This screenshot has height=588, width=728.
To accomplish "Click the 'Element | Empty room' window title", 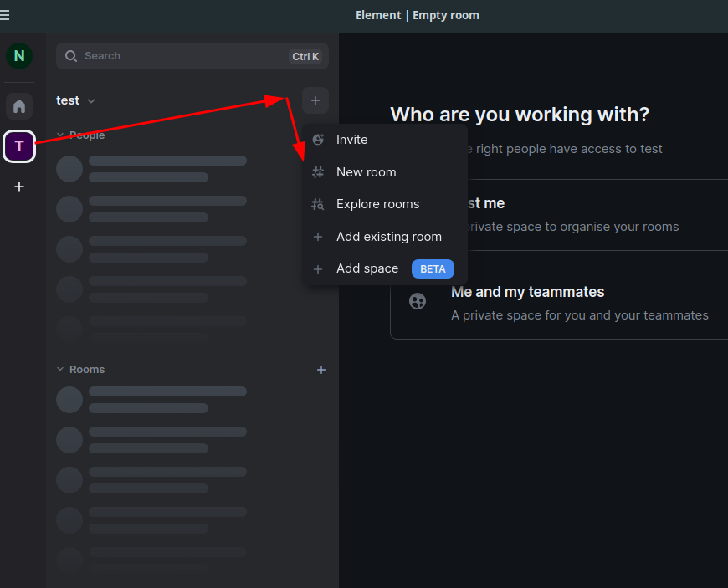I will [418, 15].
